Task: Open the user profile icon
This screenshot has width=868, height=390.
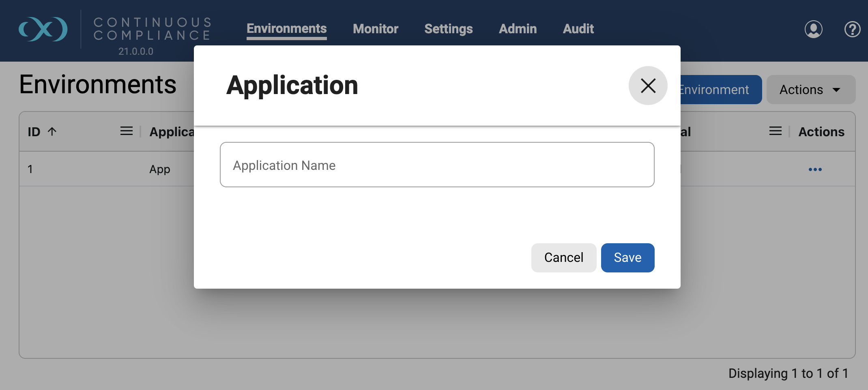Action: [813, 29]
